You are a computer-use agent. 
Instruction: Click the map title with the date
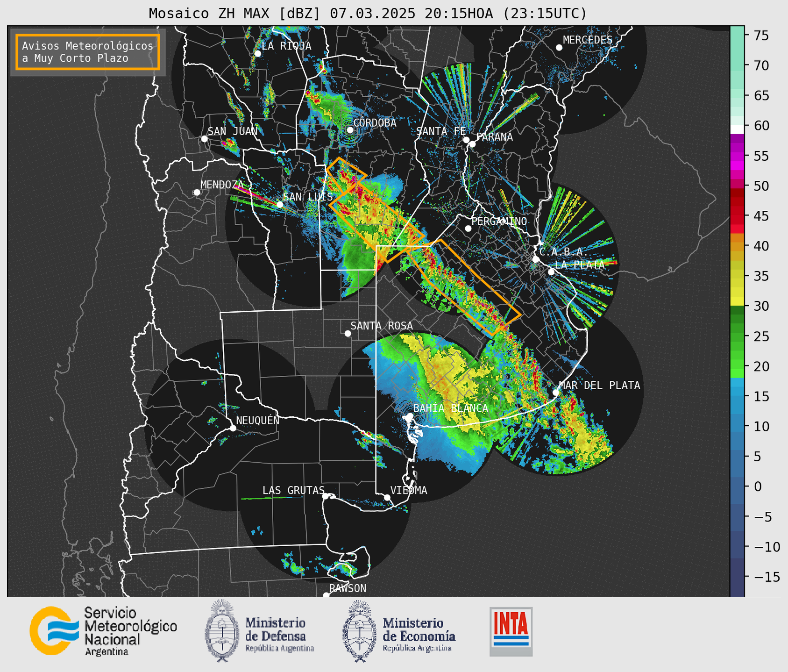pos(368,14)
